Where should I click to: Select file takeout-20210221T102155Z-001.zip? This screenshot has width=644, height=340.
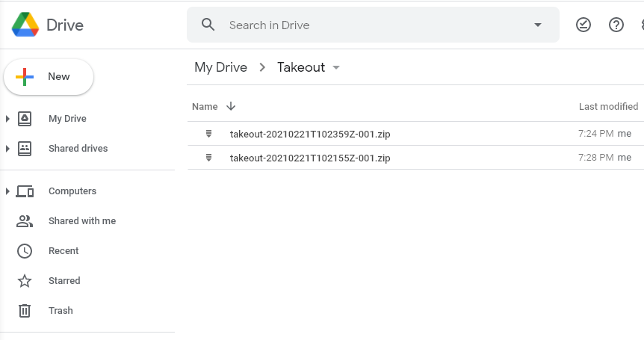click(309, 158)
